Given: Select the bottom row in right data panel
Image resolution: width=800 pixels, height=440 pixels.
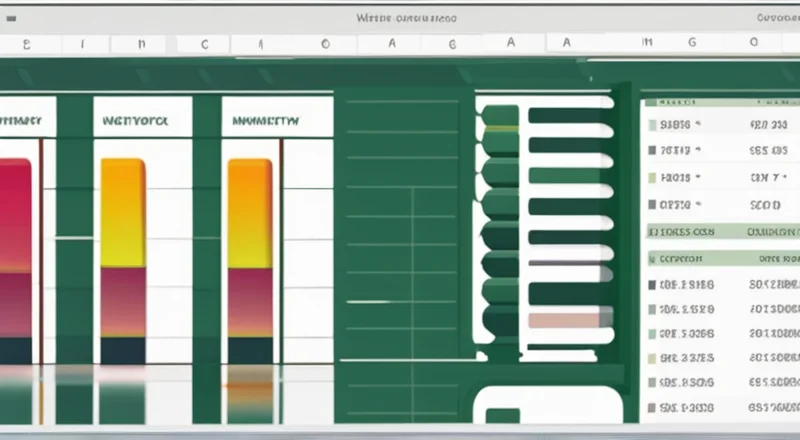Looking at the screenshot, I should 720,409.
